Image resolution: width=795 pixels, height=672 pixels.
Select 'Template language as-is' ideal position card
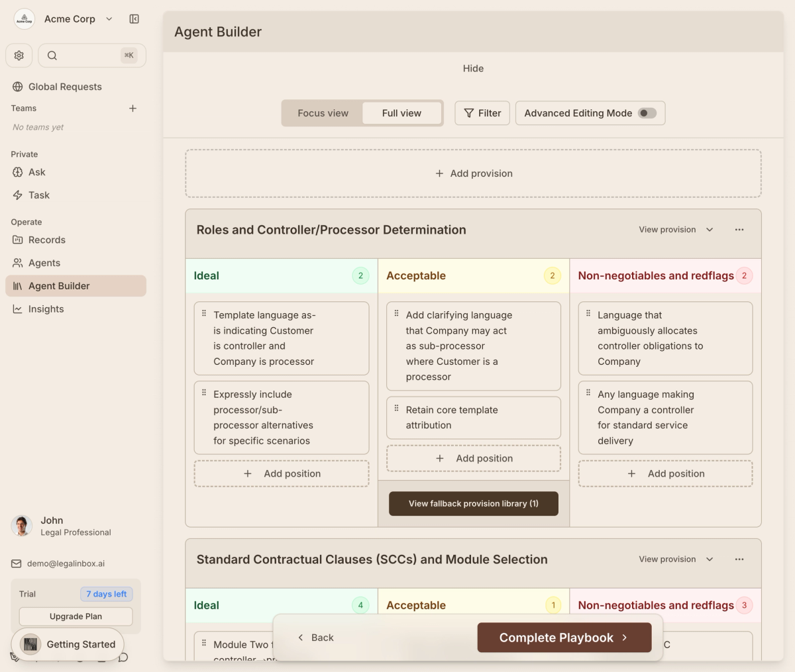[282, 338]
